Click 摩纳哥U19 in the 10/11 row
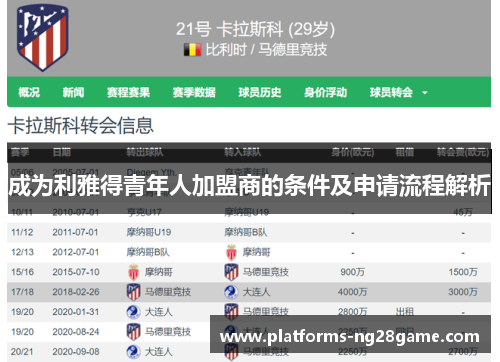The image size is (500, 362). (x=246, y=212)
